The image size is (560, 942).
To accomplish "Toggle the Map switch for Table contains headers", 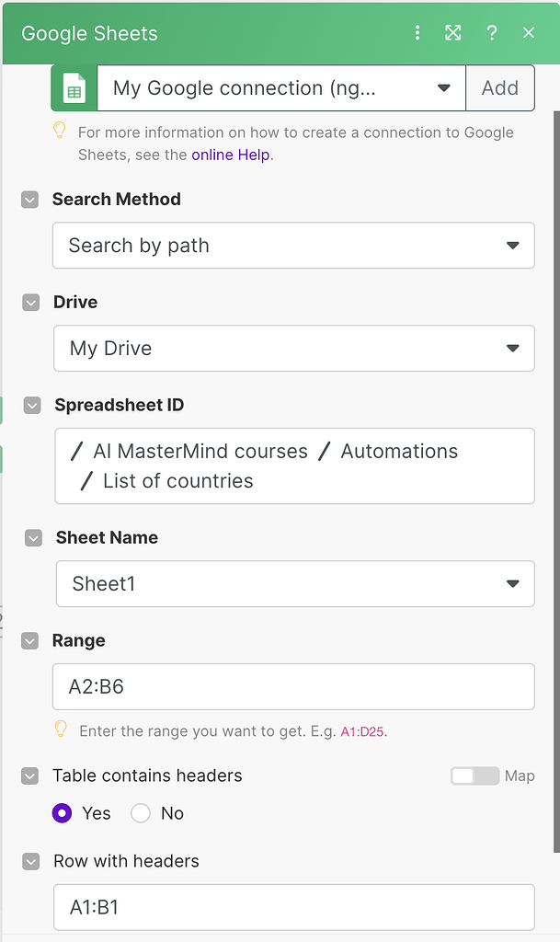I will tap(474, 775).
